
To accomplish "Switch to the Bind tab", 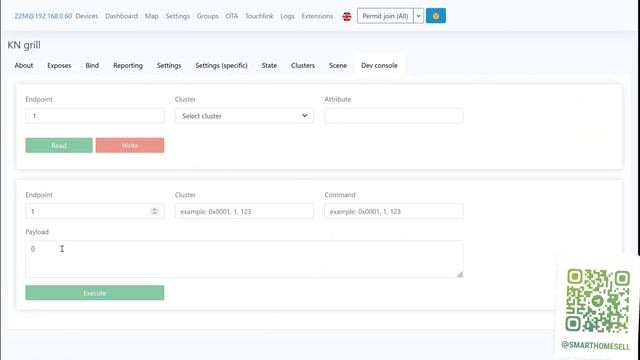I will pos(92,65).
